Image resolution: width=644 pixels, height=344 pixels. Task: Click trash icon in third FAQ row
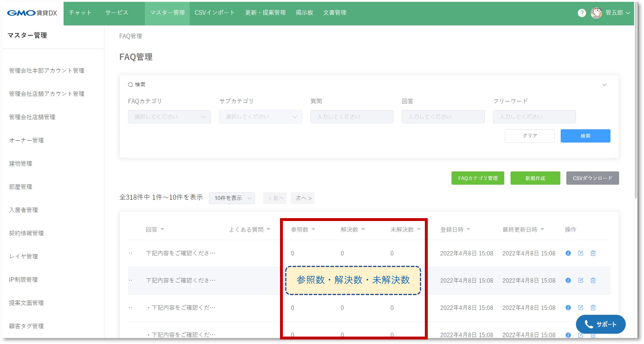pos(593,307)
